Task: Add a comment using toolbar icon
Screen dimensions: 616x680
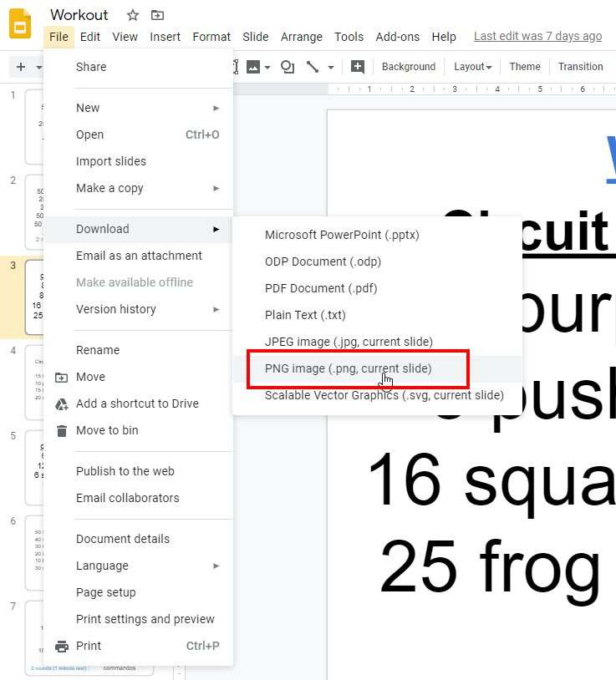Action: click(358, 67)
